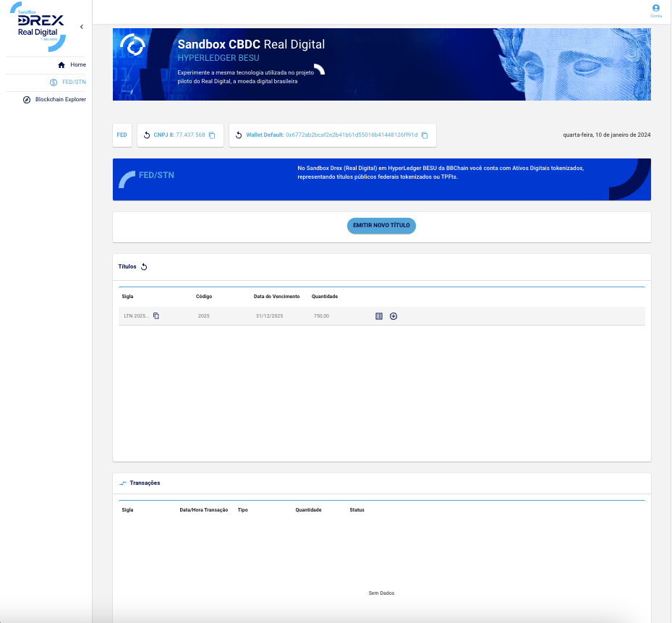Click the Status column header in Transações
Image resolution: width=672 pixels, height=623 pixels.
357,510
